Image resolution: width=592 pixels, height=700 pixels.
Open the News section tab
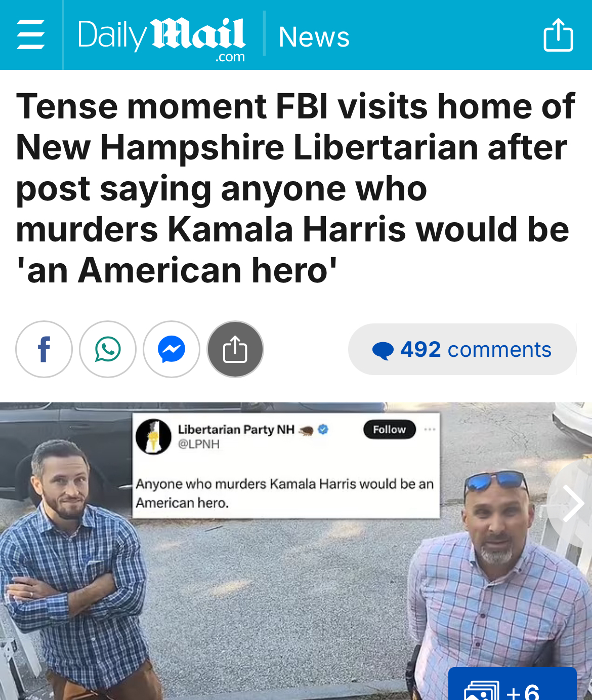(x=314, y=37)
